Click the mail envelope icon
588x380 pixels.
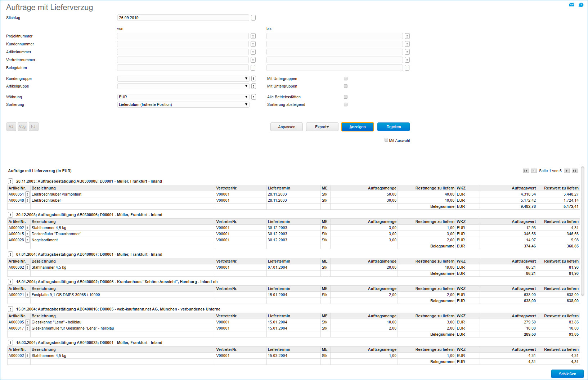coord(571,5)
